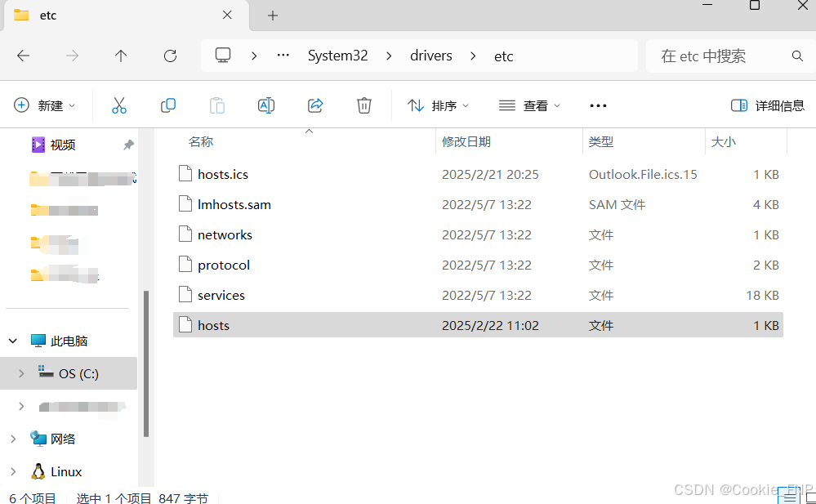Open the lmhosts.sam file
The height and width of the screenshot is (504, 816).
pyautogui.click(x=234, y=203)
